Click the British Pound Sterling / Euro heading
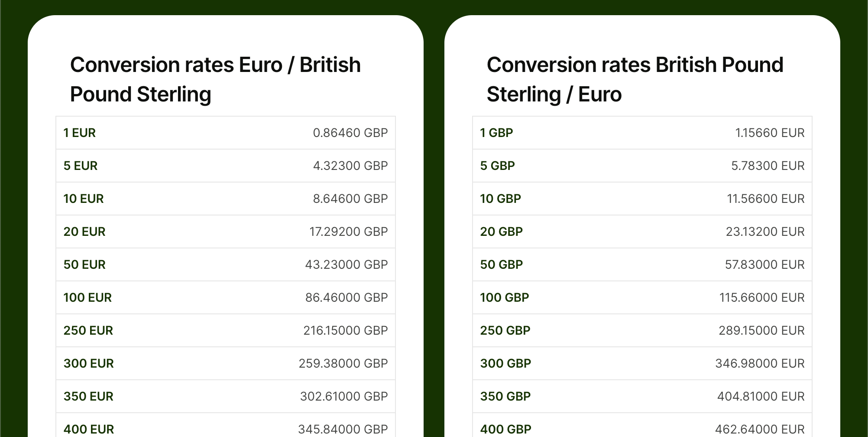 635,79
